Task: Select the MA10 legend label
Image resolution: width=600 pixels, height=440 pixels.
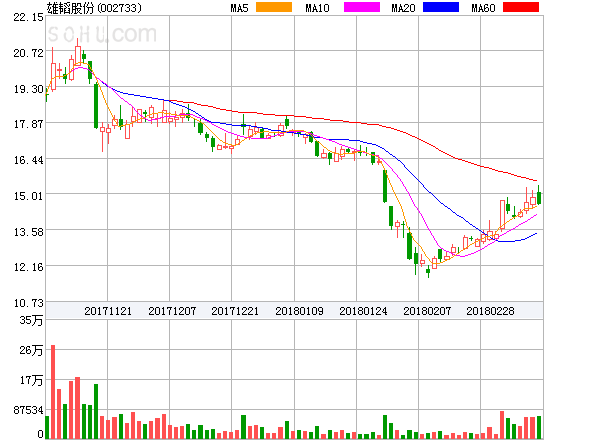Action: pos(317,8)
